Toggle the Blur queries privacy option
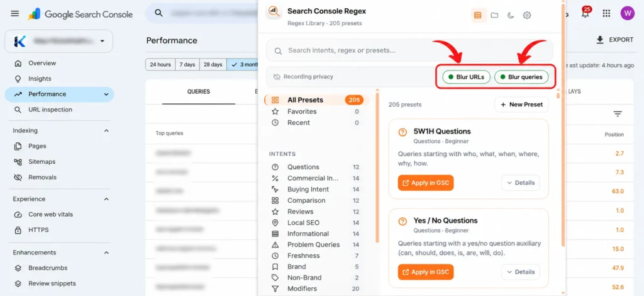The width and height of the screenshot is (644, 296). pyautogui.click(x=521, y=77)
